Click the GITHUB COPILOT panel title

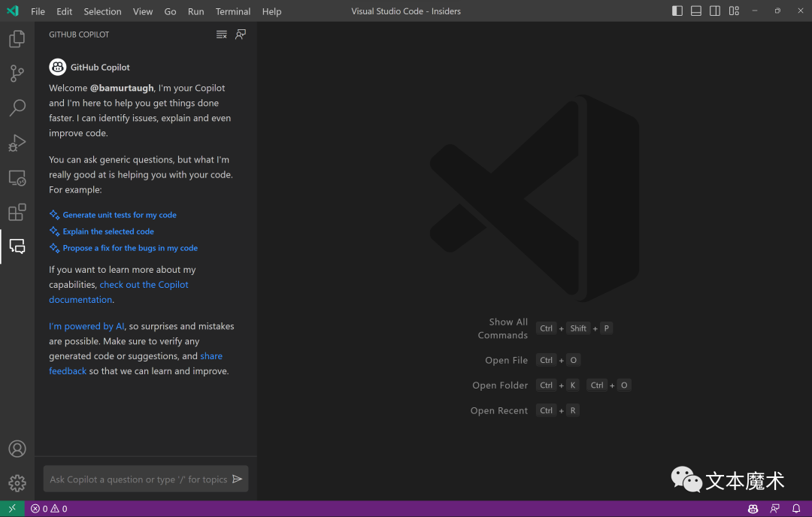pyautogui.click(x=79, y=35)
